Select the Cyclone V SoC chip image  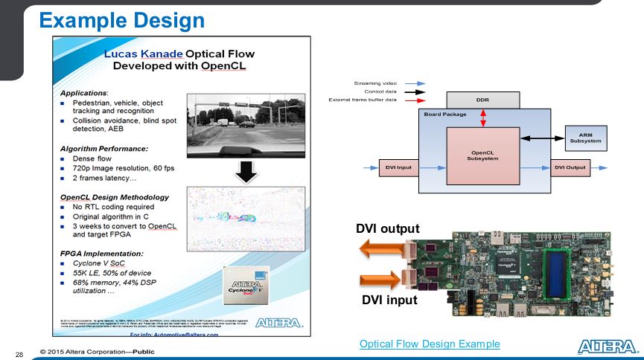246,286
